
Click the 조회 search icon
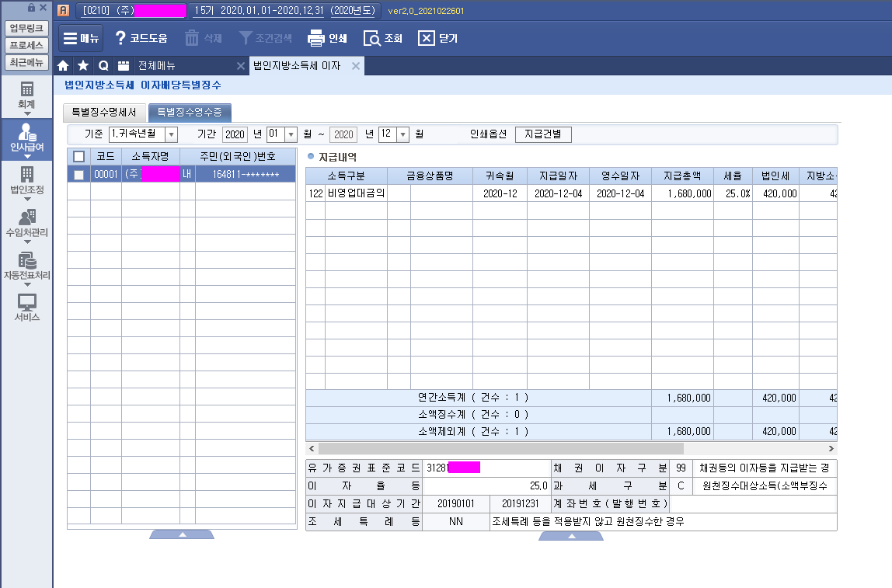pos(372,38)
